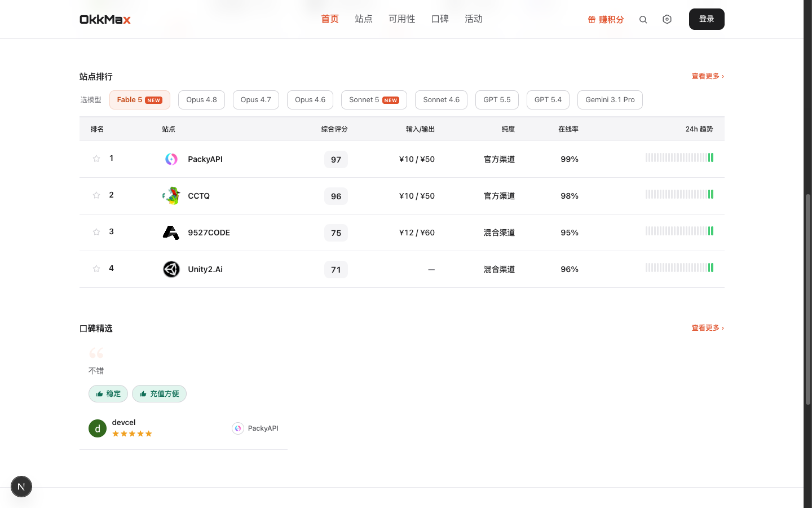This screenshot has width=812, height=508.
Task: Click 9527CODE's score badge 75
Action: [x=336, y=233]
